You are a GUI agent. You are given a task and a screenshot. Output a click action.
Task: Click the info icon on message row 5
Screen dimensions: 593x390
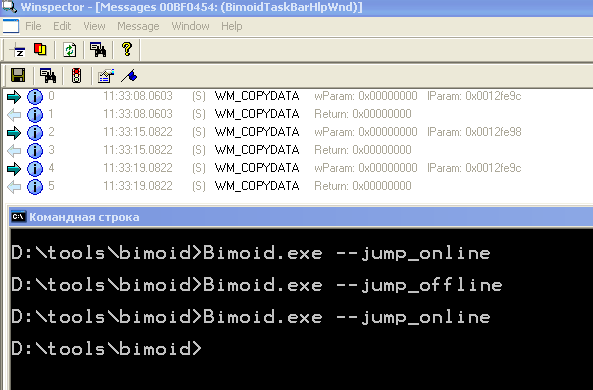35,187
